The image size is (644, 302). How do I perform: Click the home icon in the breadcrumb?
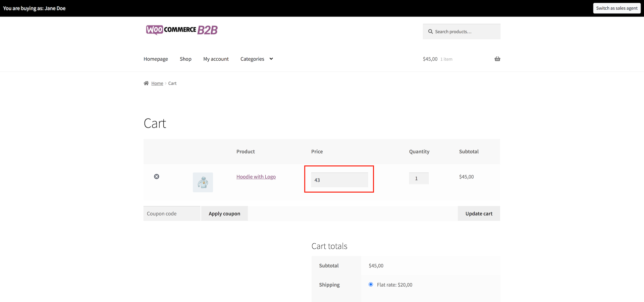click(x=146, y=83)
